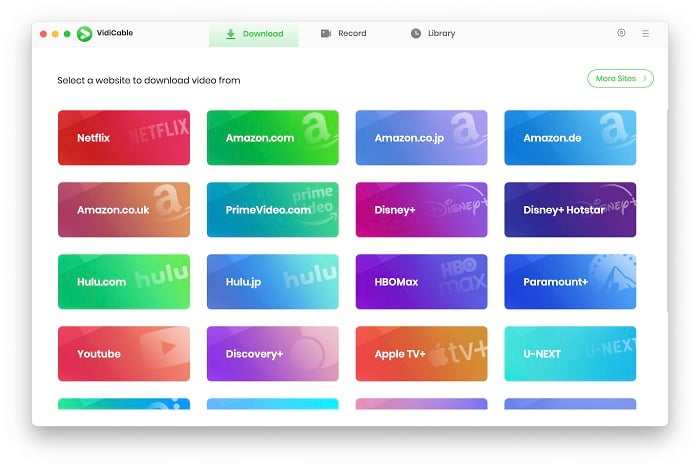Click the More Sites button

tap(620, 79)
